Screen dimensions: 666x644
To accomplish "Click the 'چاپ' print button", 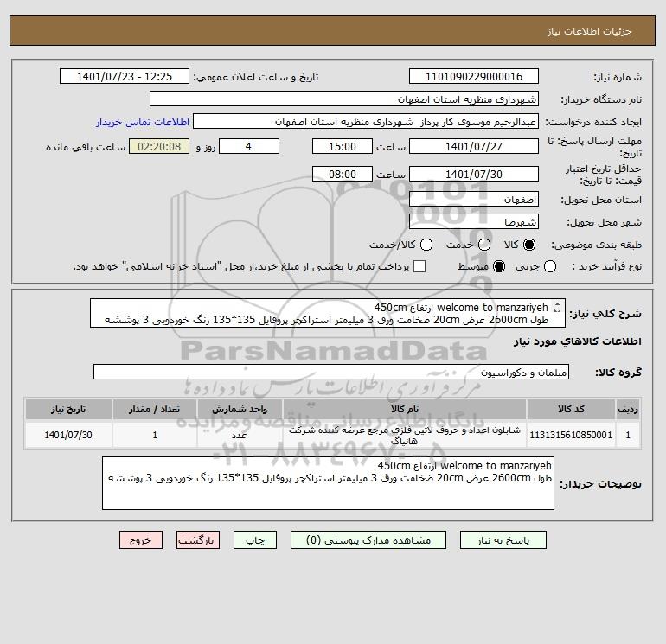I will point(255,540).
